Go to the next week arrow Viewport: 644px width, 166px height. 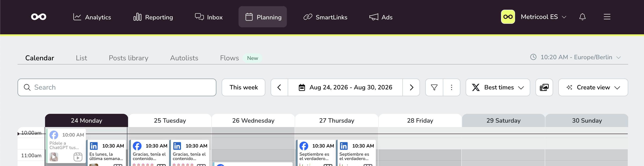tap(411, 87)
